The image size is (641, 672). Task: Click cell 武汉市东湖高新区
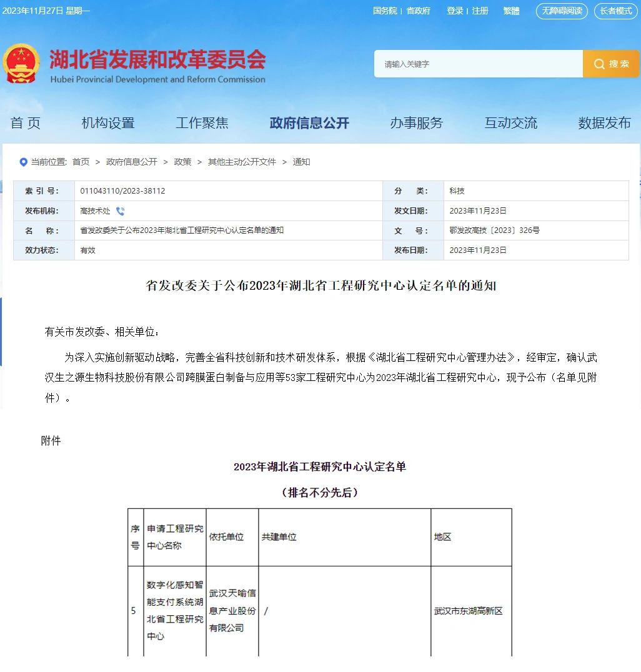468,611
